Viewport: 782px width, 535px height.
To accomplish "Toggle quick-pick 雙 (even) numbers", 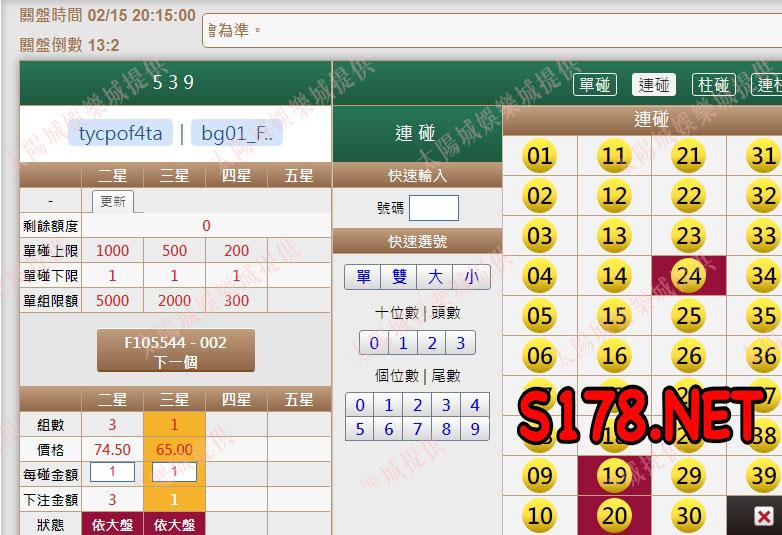I will [398, 277].
